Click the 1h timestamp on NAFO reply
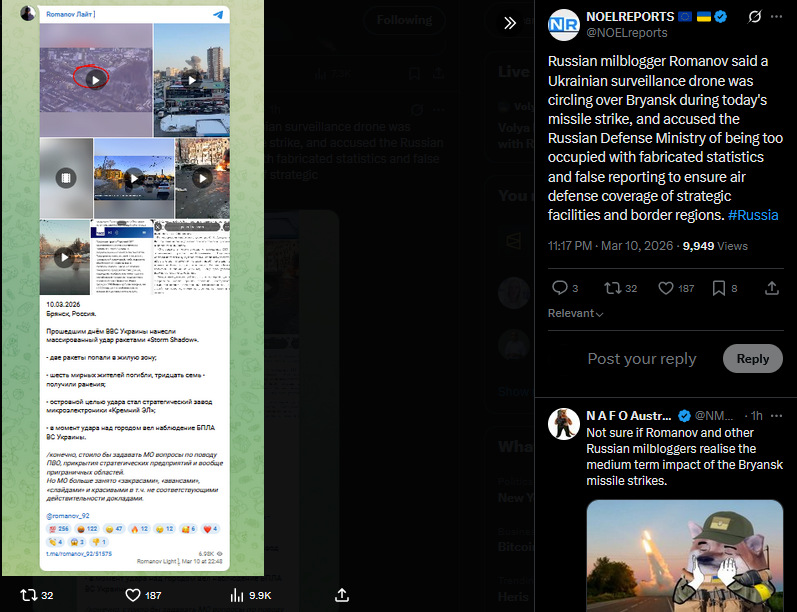The image size is (797, 612). coord(757,416)
